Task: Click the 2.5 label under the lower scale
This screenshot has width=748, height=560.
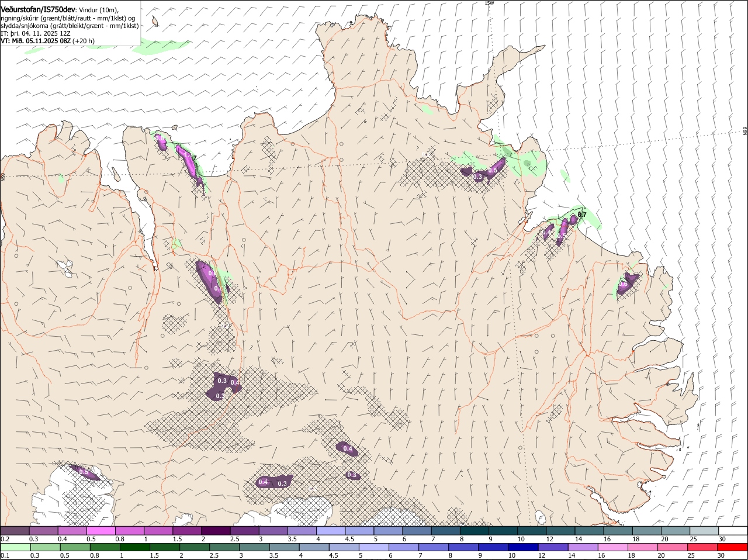Action: (214, 555)
